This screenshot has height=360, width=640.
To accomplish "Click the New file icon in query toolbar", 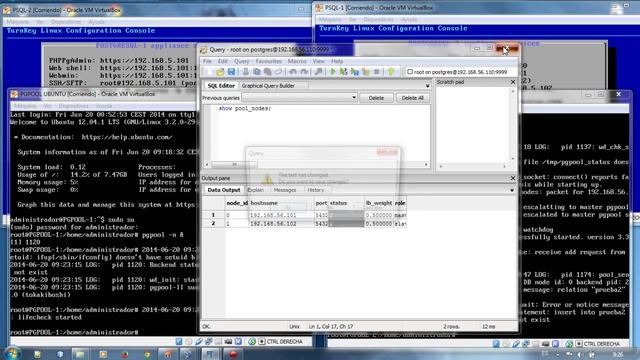I will (209, 72).
